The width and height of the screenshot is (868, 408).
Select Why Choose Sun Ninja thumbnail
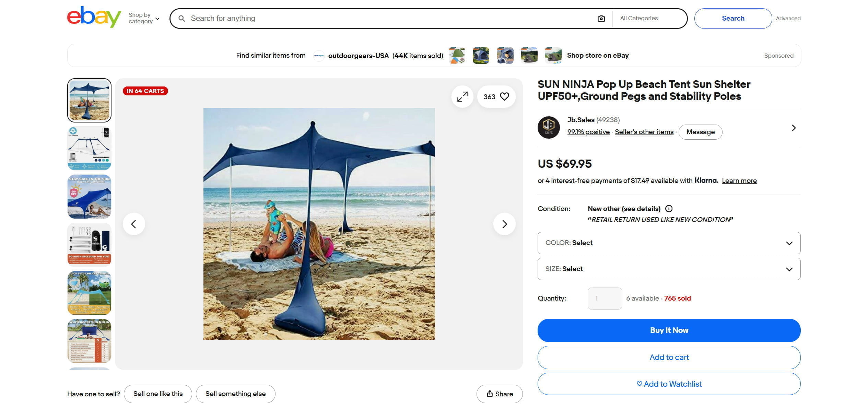pyautogui.click(x=89, y=341)
